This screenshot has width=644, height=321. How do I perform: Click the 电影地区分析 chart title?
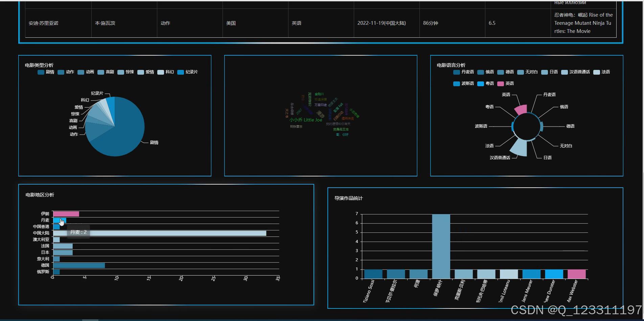40,195
